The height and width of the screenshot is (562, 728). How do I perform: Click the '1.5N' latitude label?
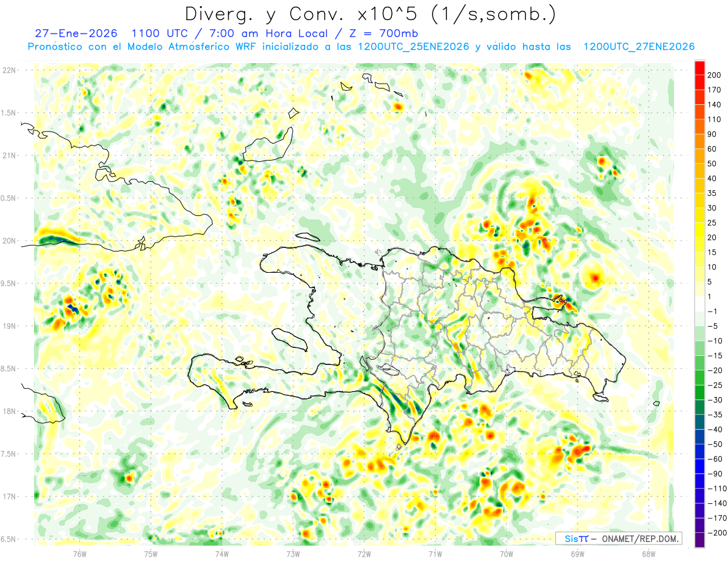click(9, 113)
